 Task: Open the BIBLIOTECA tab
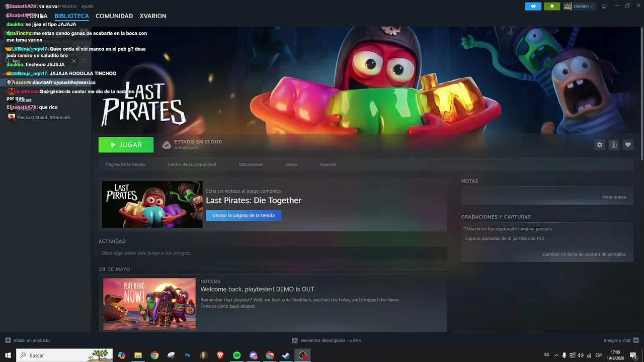point(71,16)
